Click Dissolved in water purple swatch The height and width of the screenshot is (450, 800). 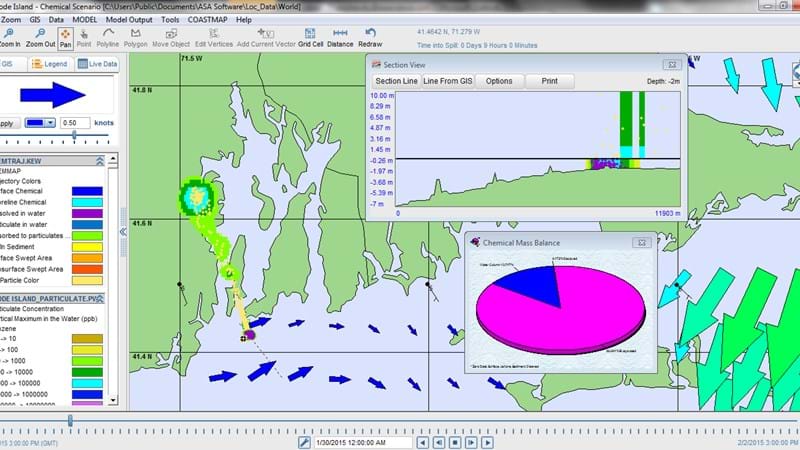click(87, 214)
